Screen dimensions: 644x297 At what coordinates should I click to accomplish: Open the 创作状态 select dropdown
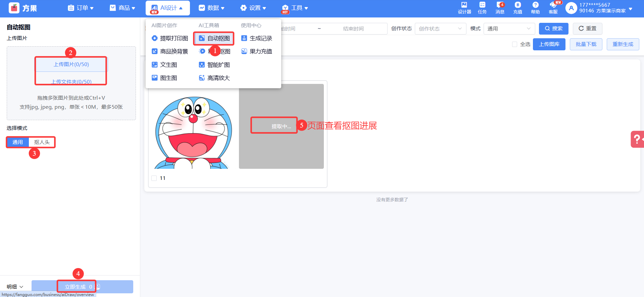pos(441,29)
